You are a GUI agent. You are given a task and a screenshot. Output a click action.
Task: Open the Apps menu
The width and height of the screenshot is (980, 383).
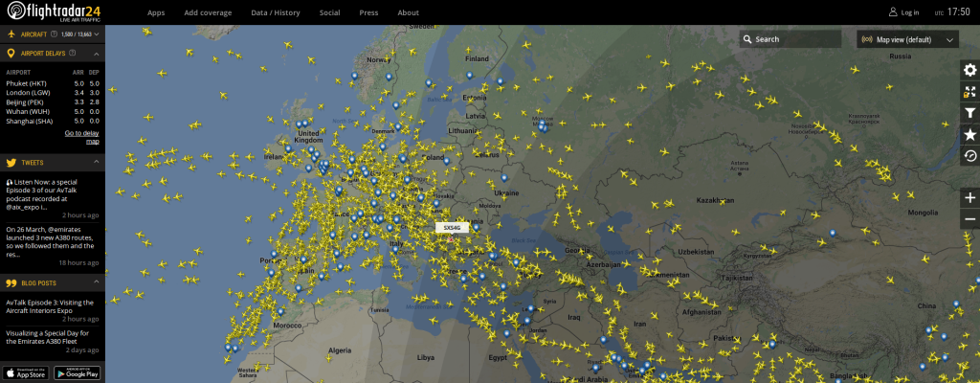coord(156,12)
